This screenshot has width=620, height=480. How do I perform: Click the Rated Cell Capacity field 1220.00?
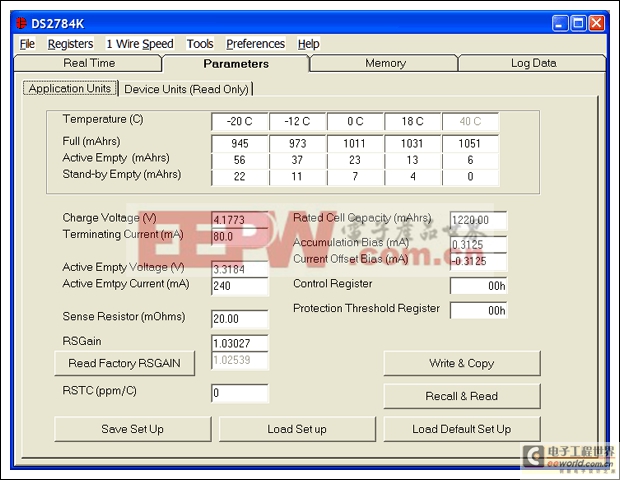[478, 220]
